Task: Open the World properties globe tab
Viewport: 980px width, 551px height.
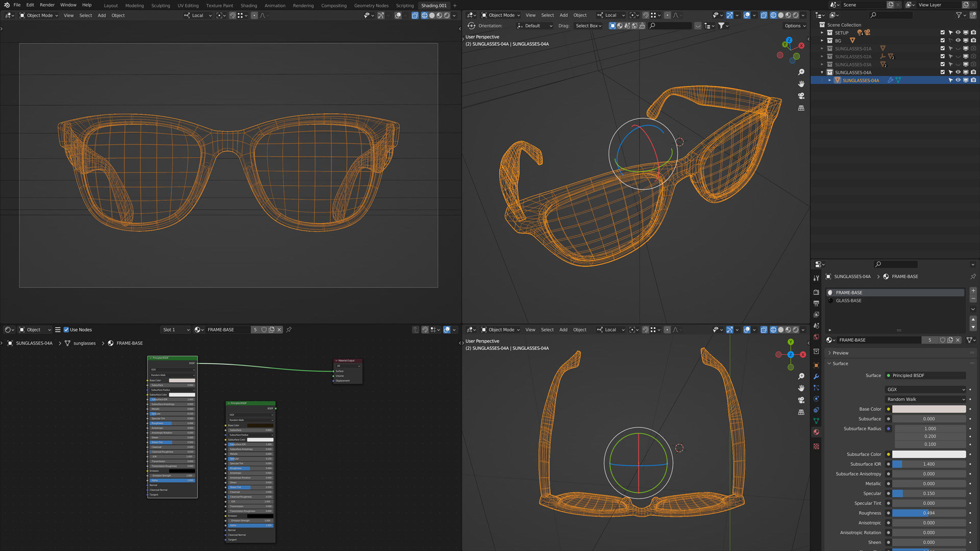Action: tap(816, 337)
